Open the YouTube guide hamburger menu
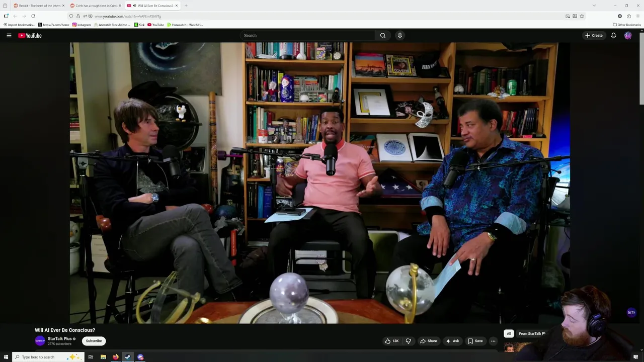Image resolution: width=644 pixels, height=362 pixels. [x=9, y=36]
